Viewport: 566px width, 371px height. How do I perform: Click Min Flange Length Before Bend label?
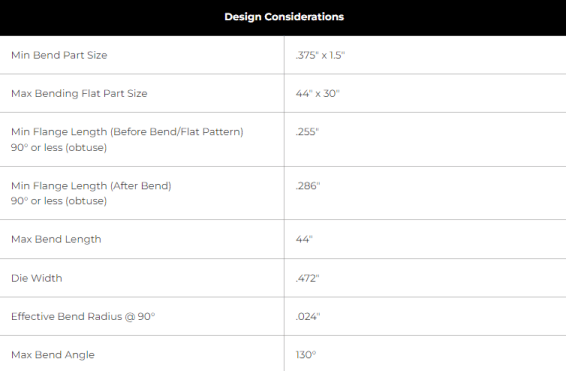coord(127,132)
